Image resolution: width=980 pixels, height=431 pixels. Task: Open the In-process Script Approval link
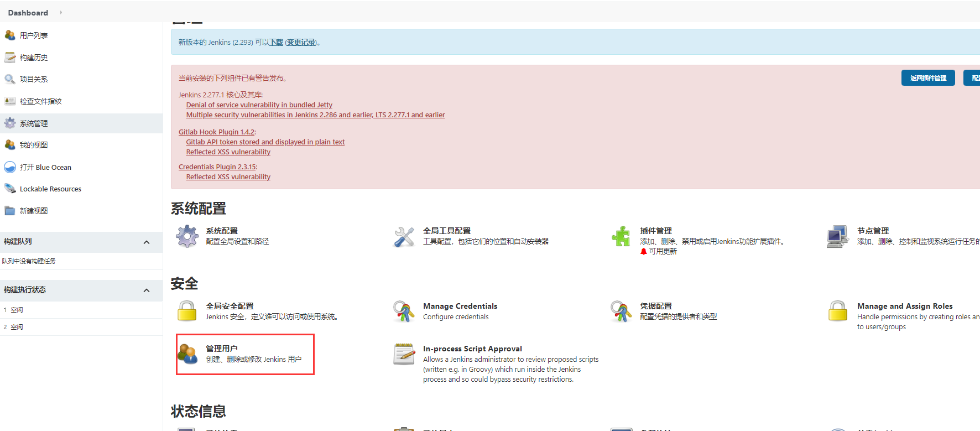point(472,349)
